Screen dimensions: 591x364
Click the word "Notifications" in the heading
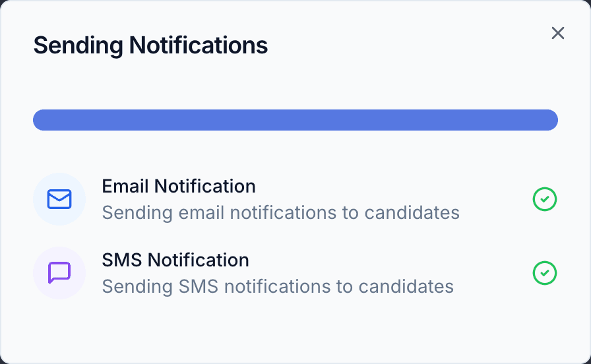click(199, 45)
